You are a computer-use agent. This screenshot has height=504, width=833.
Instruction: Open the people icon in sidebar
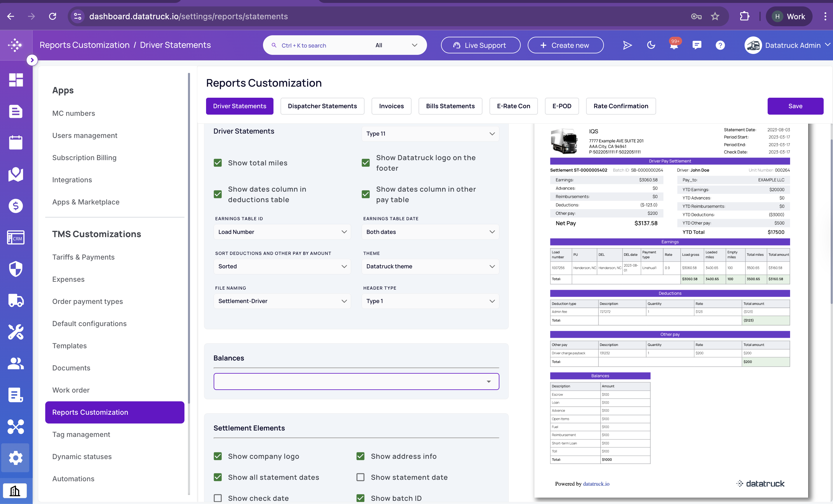[15, 363]
